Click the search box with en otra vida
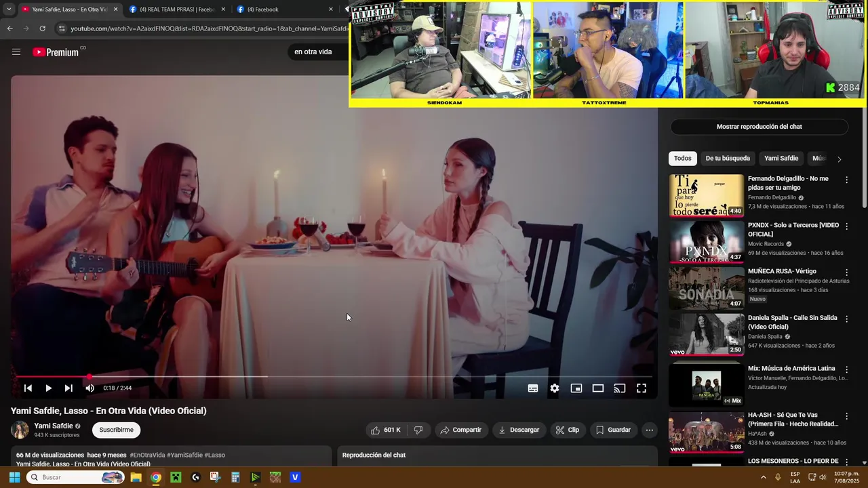 pos(319,52)
